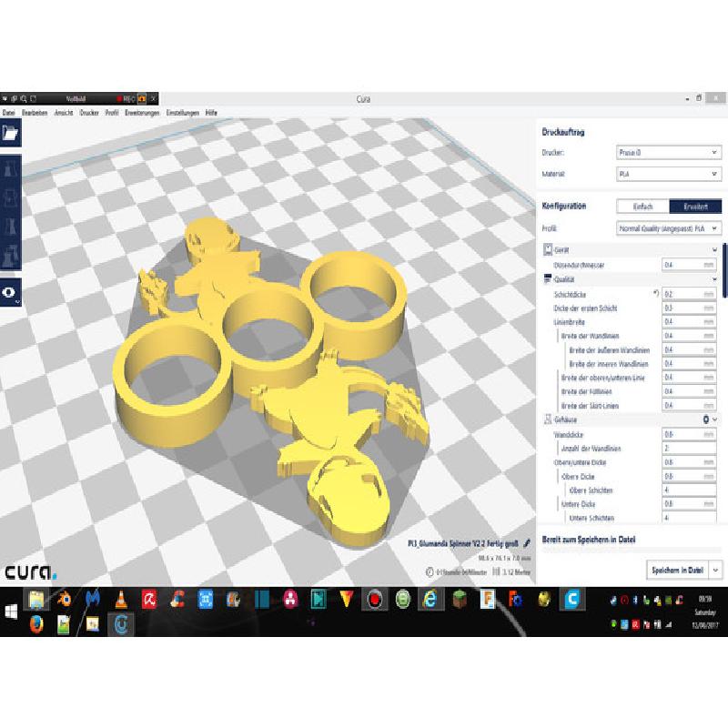Switch configuration to Erweitert mode

click(x=695, y=207)
